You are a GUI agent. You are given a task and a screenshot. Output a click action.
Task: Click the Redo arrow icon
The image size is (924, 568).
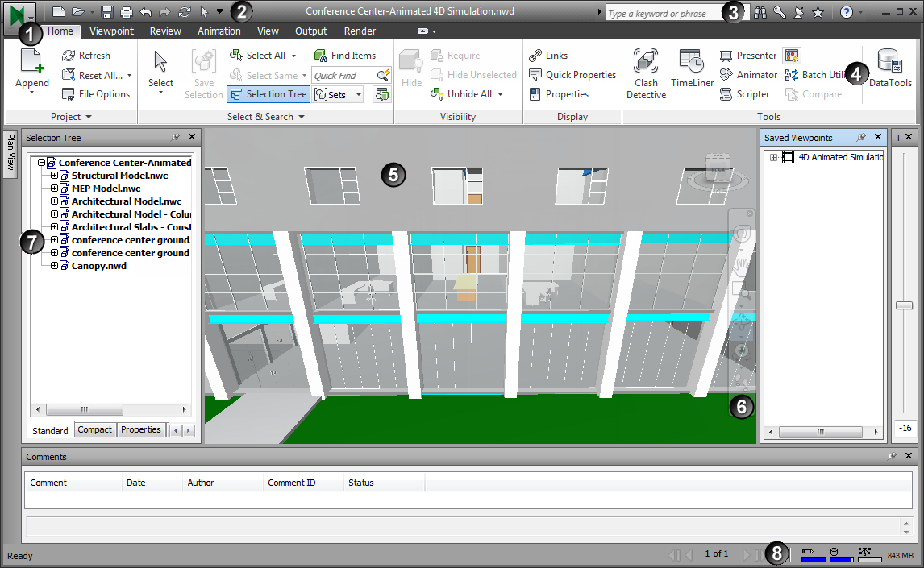click(x=165, y=12)
